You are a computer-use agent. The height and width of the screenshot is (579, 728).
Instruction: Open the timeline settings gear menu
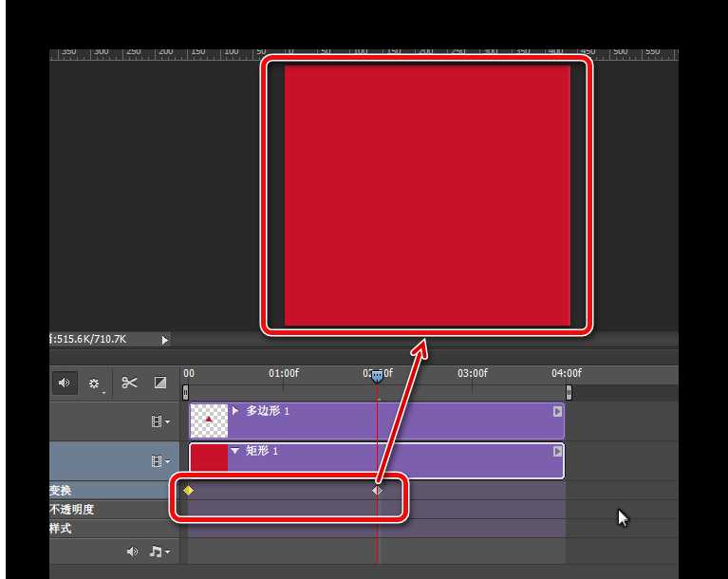point(95,383)
